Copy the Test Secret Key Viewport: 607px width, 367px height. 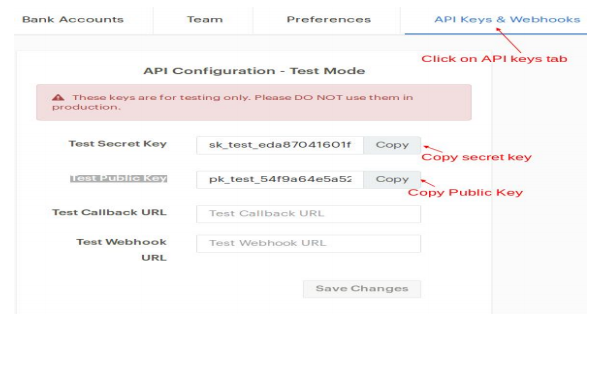pos(392,145)
